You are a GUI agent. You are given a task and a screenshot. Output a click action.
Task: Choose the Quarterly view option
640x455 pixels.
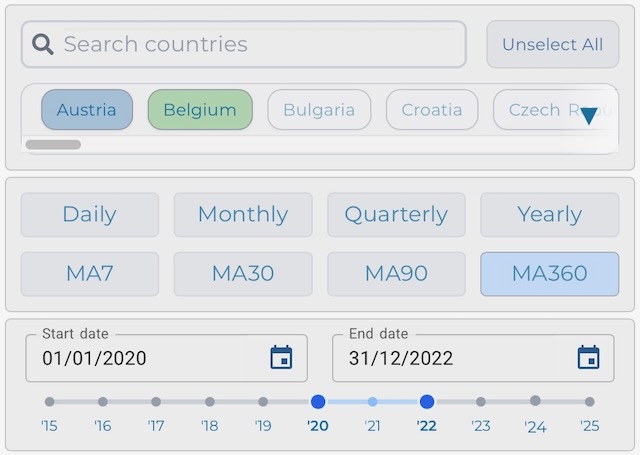pos(396,215)
